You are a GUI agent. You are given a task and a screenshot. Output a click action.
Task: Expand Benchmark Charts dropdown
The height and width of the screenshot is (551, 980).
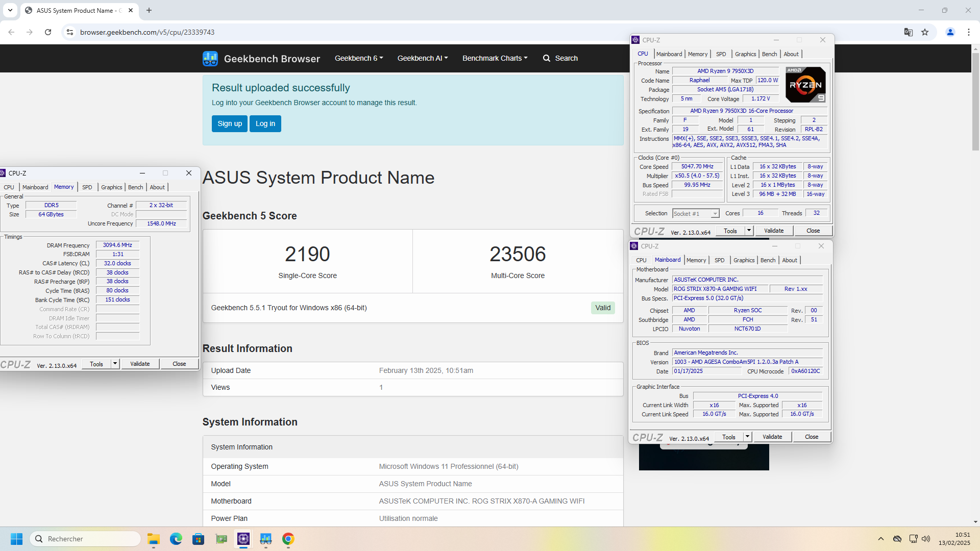tap(495, 58)
